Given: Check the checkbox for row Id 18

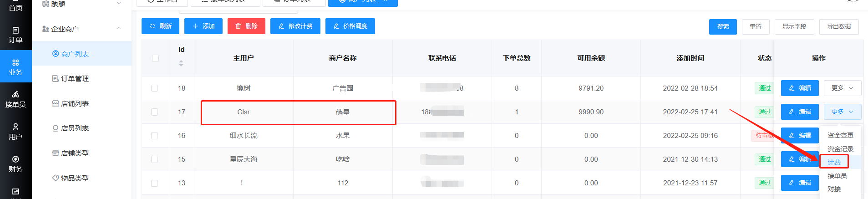Looking at the screenshot, I should tap(155, 88).
